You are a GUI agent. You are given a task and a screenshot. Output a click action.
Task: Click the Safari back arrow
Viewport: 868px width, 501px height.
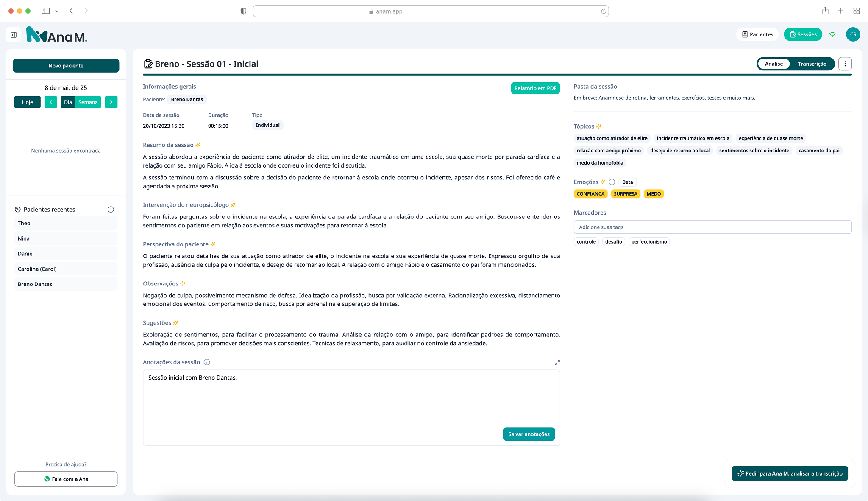[x=71, y=11]
